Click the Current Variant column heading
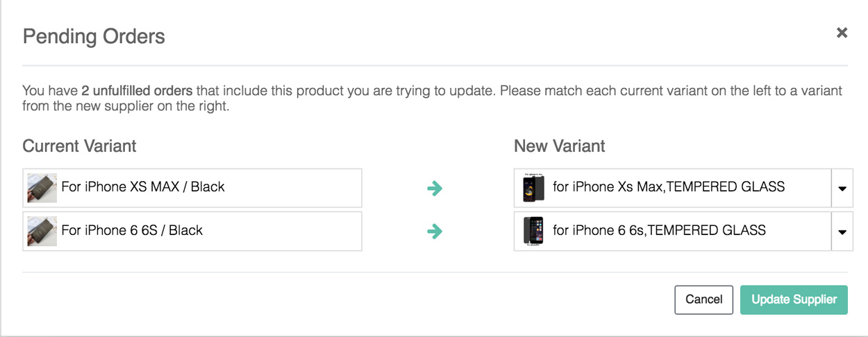 pyautogui.click(x=79, y=146)
